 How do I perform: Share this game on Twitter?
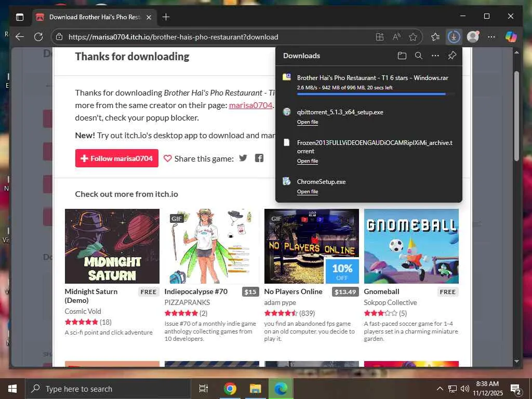click(243, 158)
